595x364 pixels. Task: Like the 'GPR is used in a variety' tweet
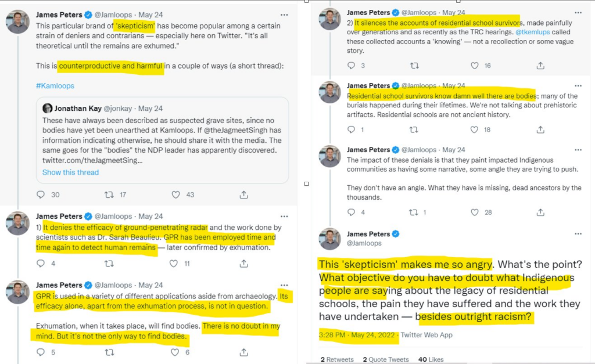(x=176, y=352)
